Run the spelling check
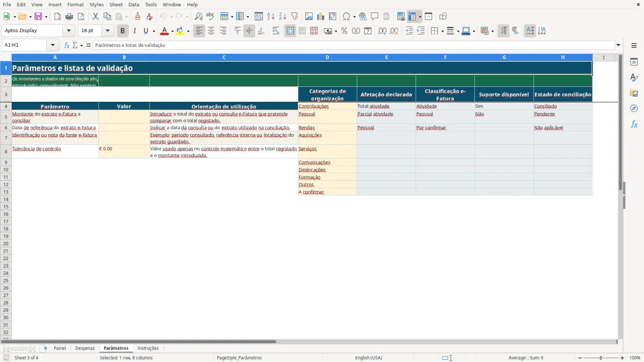The height and width of the screenshot is (362, 644). tap(210, 17)
